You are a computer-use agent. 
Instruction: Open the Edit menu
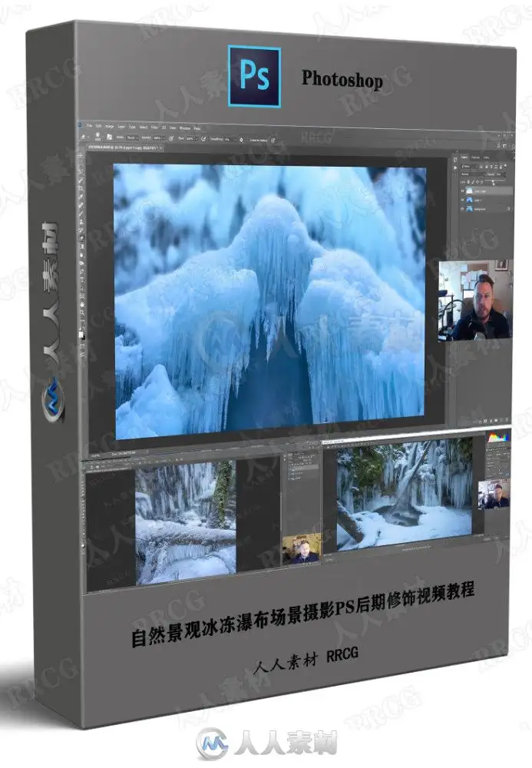[98, 127]
